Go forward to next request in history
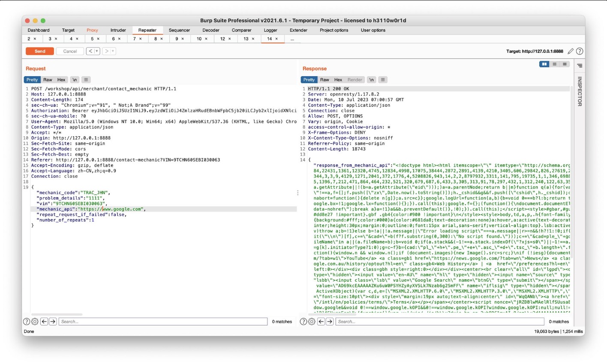 pos(107,51)
